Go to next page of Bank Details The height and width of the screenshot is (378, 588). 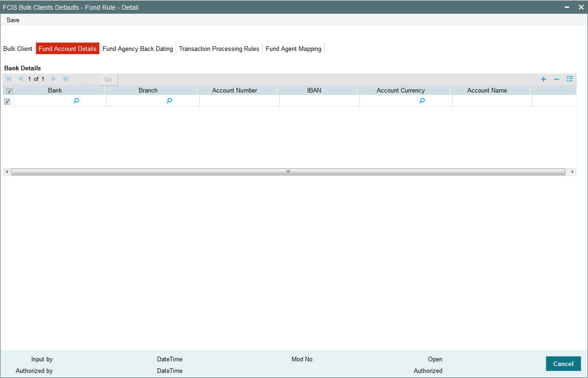[54, 79]
